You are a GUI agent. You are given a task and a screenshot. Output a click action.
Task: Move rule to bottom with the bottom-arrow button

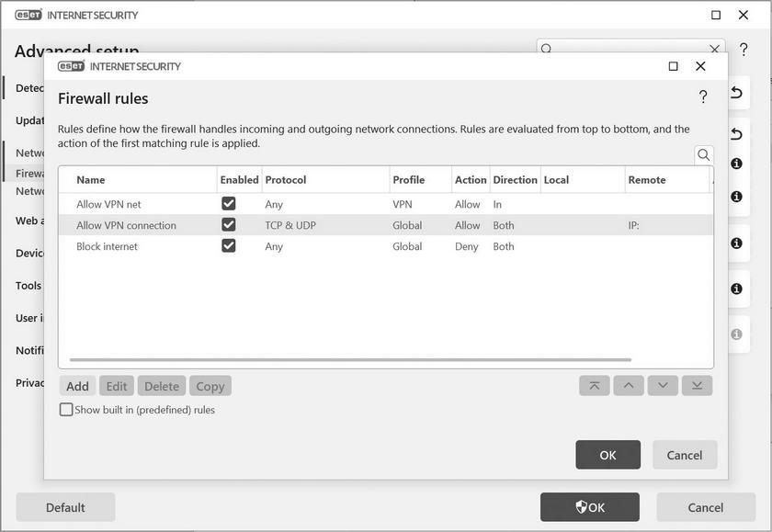click(x=697, y=386)
